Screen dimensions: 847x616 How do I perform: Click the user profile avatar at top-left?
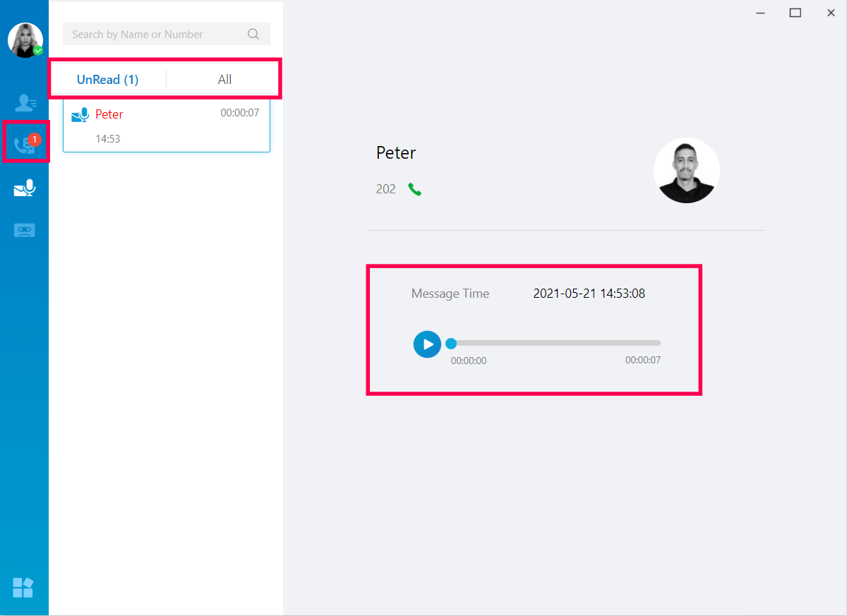point(25,40)
